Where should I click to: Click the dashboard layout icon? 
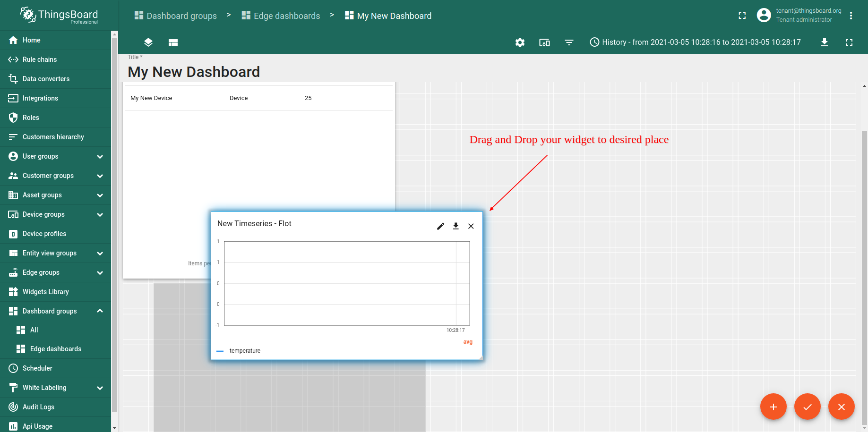173,42
